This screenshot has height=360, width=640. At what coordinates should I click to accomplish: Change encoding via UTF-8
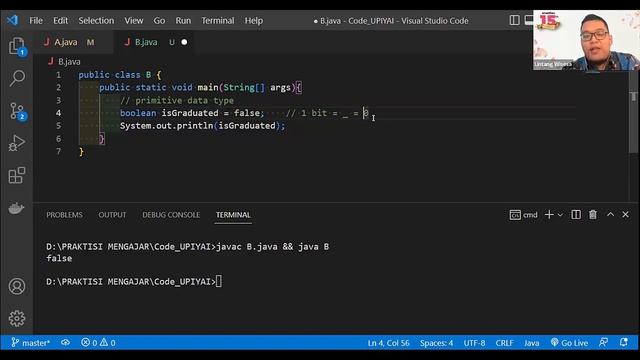pyautogui.click(x=474, y=343)
